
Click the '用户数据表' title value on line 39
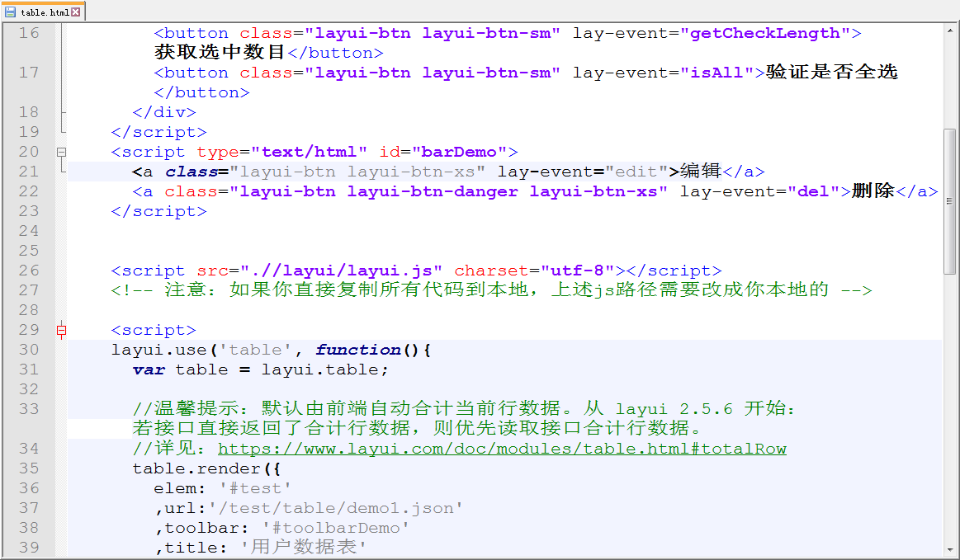pyautogui.click(x=304, y=547)
